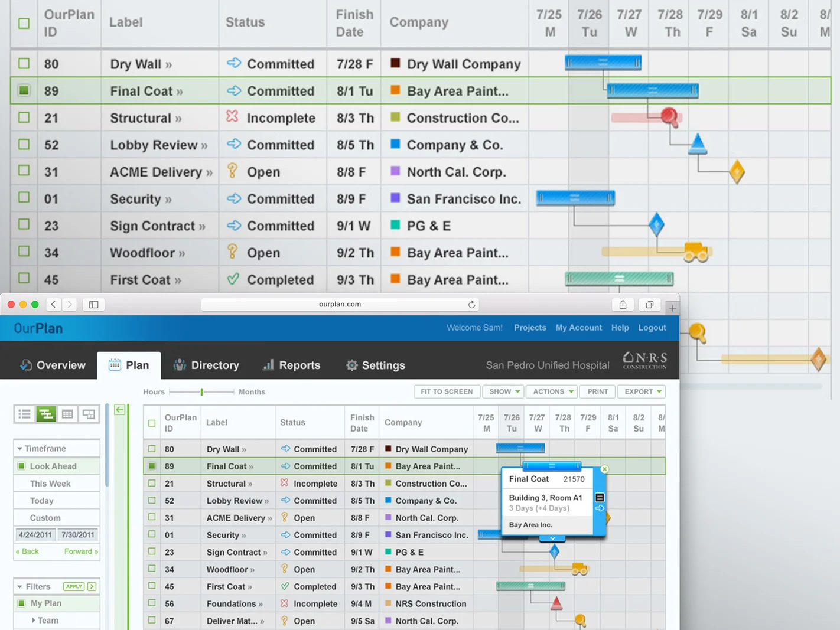Click the blue arrow icon in Final Coat popup
This screenshot has width=840, height=630.
click(x=600, y=508)
